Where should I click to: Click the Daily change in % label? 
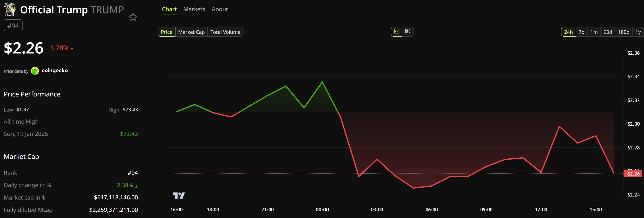[27, 185]
